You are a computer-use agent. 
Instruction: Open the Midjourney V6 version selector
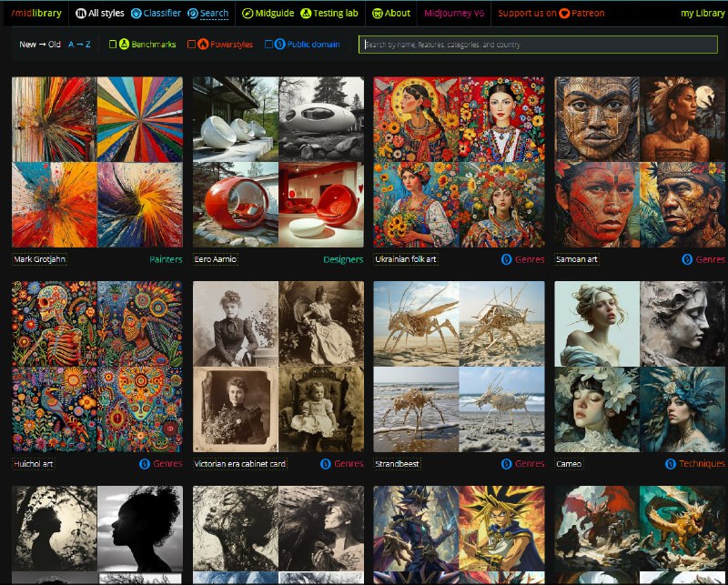coord(454,14)
